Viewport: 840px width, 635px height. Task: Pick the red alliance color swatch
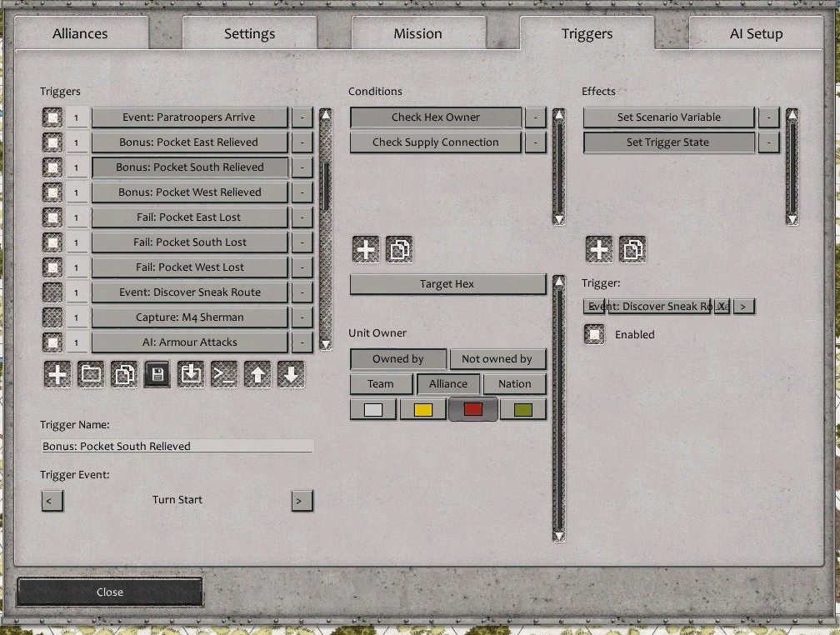pos(472,408)
